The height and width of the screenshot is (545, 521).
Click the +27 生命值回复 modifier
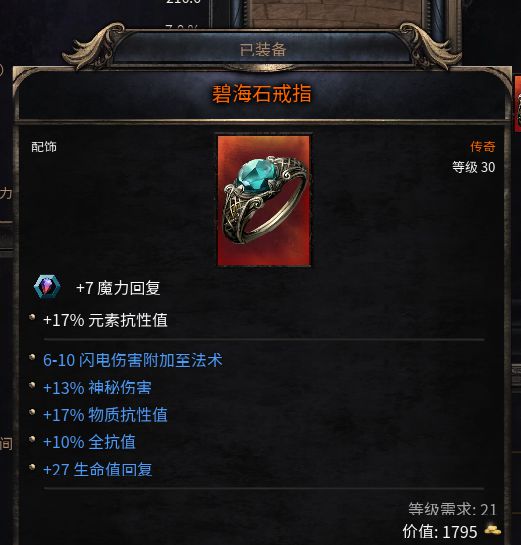97,470
